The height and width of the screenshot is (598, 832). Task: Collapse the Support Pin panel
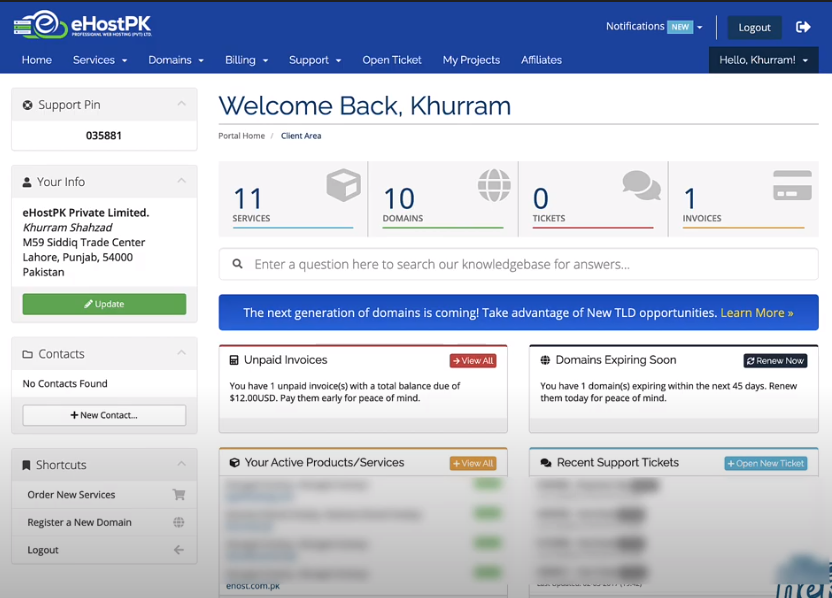[181, 103]
